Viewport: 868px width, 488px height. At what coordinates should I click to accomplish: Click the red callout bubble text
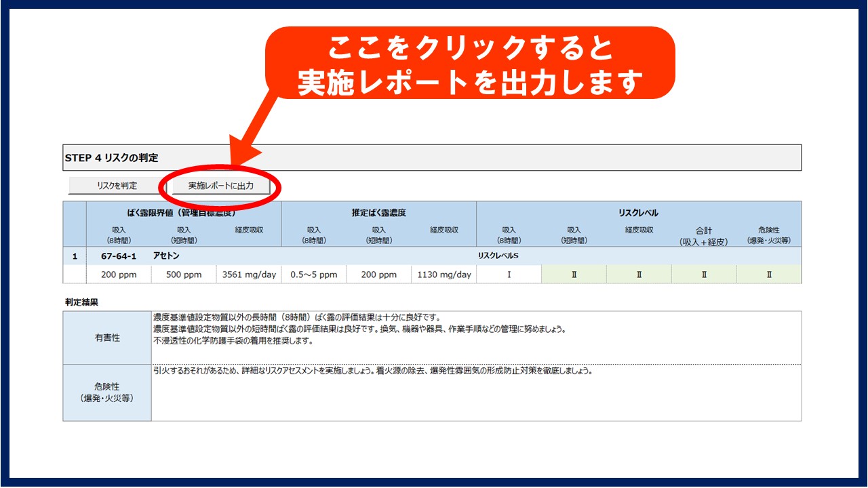[470, 64]
